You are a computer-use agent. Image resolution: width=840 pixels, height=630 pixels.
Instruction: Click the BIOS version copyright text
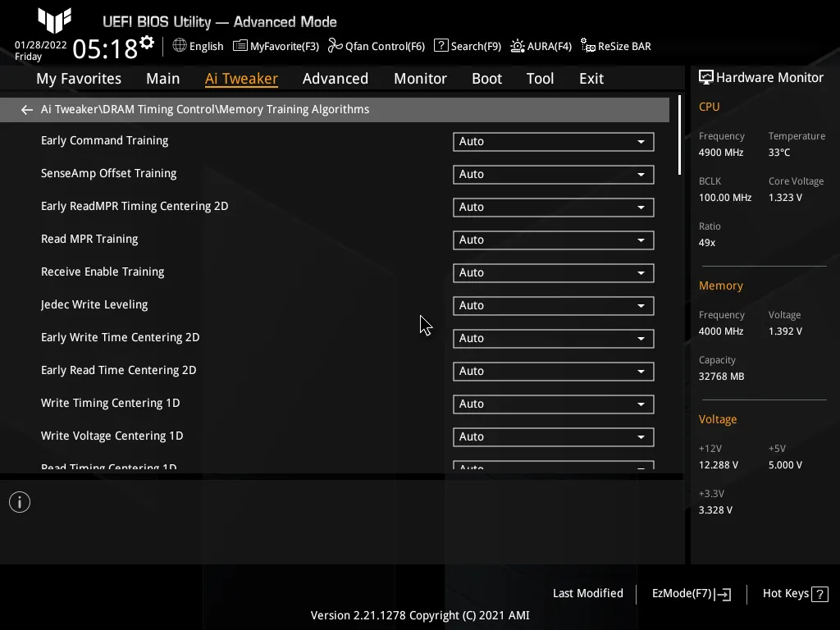coord(420,615)
